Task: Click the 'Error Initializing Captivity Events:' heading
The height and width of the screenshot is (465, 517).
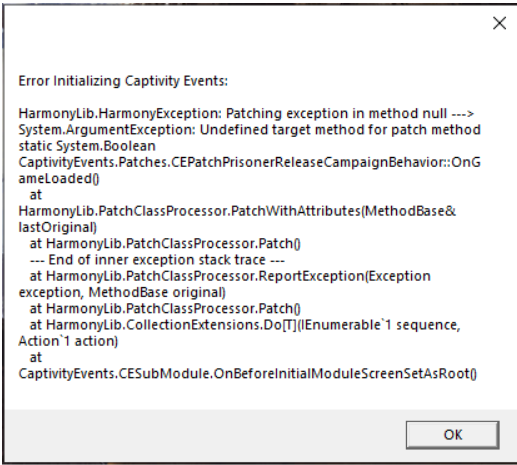Action: point(123,81)
